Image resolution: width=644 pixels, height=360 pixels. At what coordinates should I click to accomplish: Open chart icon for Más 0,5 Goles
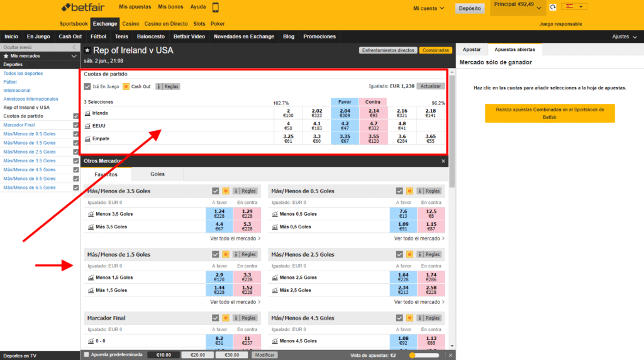[x=275, y=227]
